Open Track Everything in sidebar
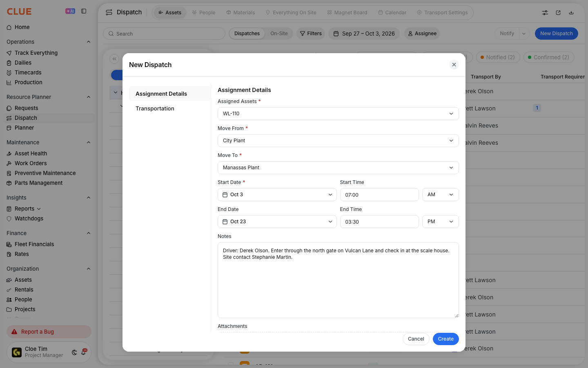 click(x=49, y=53)
